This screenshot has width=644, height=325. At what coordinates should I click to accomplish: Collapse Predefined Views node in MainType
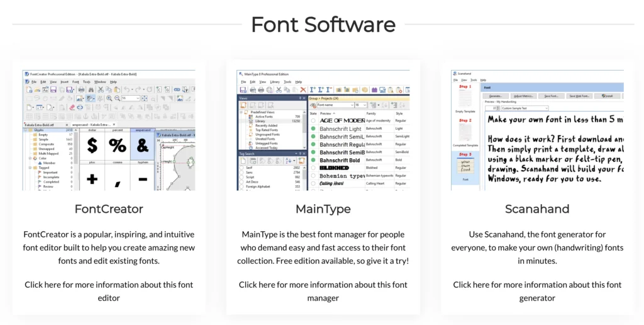(241, 112)
